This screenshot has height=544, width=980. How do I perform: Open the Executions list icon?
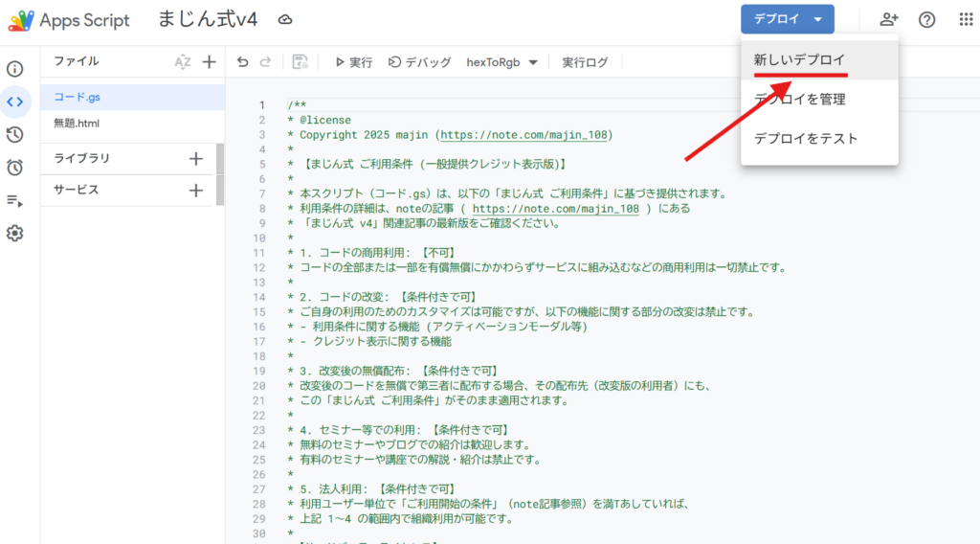(15, 200)
